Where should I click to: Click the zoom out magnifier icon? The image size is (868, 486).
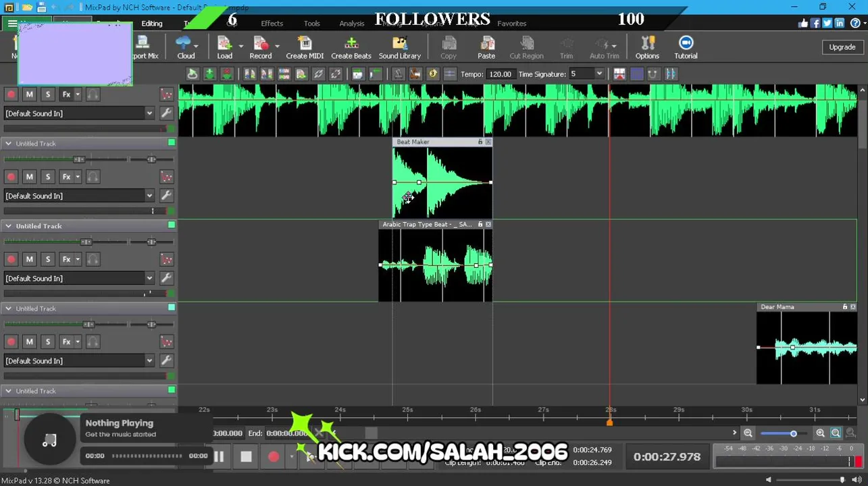pyautogui.click(x=748, y=433)
